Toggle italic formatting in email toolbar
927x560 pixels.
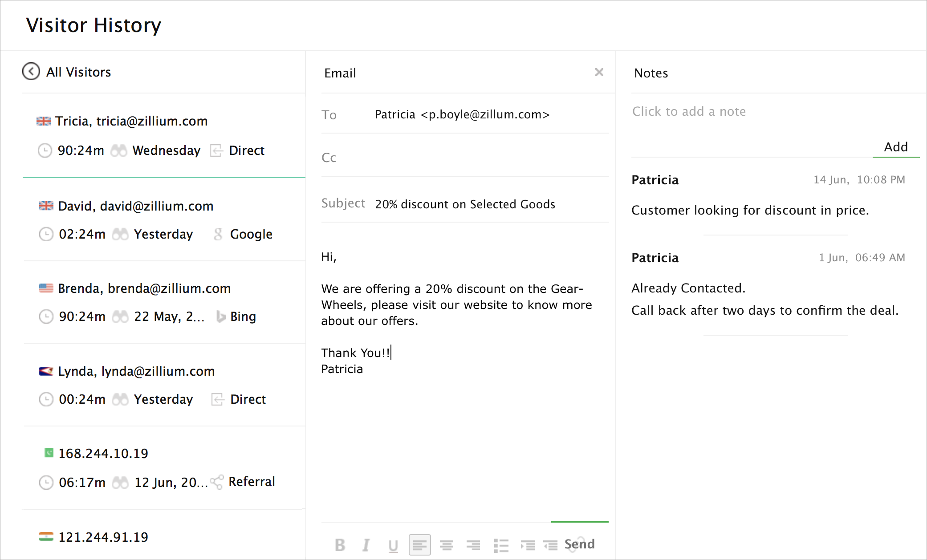(366, 545)
